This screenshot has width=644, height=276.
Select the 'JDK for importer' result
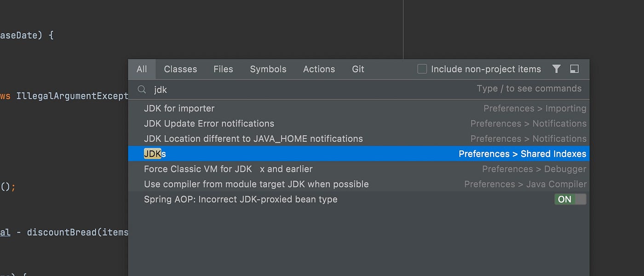pyautogui.click(x=179, y=108)
